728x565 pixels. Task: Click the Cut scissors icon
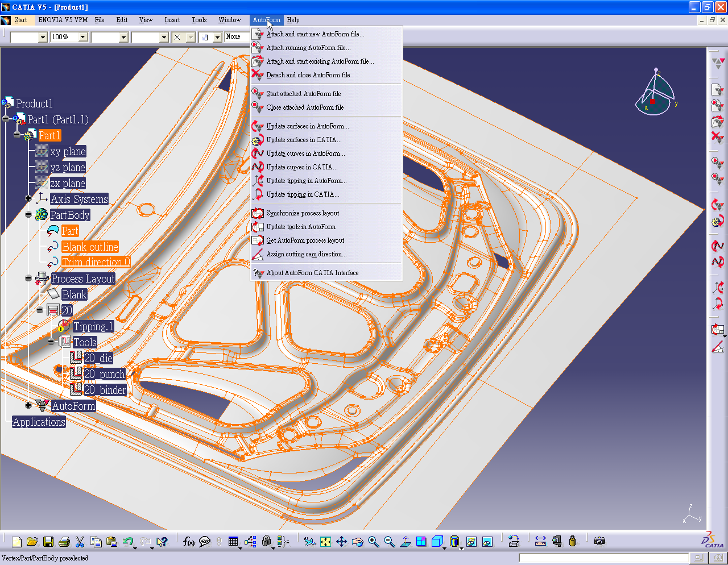[x=80, y=542]
